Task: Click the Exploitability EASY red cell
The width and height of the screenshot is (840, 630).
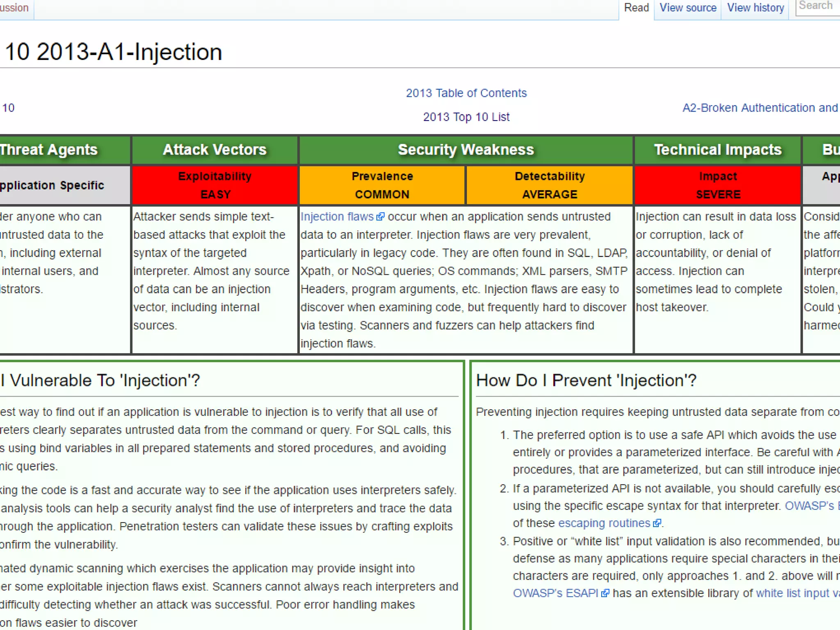Action: point(215,185)
